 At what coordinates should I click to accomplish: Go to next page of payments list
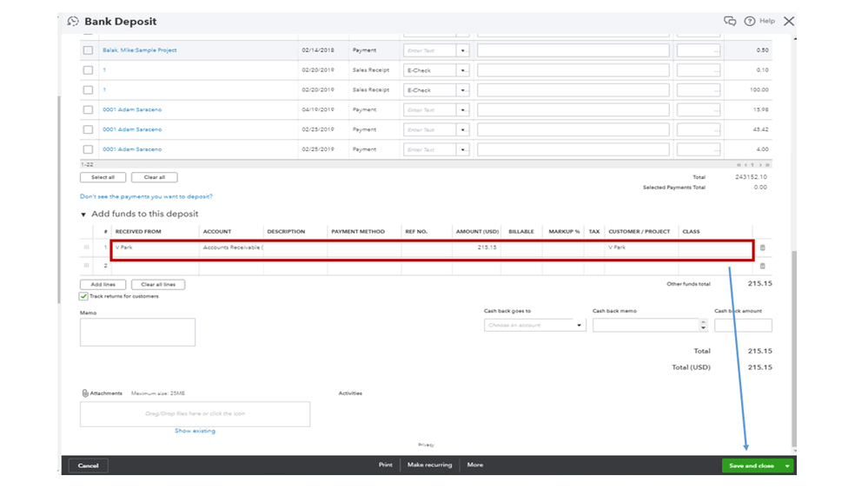pos(760,165)
